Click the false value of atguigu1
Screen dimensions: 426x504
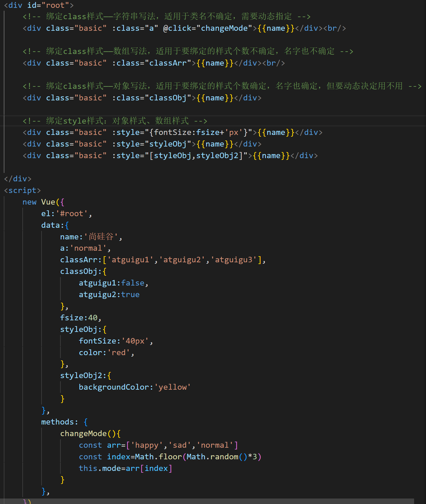pyautogui.click(x=133, y=283)
